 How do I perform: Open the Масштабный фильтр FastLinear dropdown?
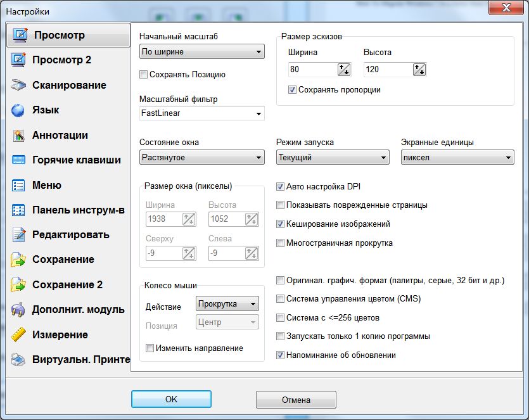201,114
